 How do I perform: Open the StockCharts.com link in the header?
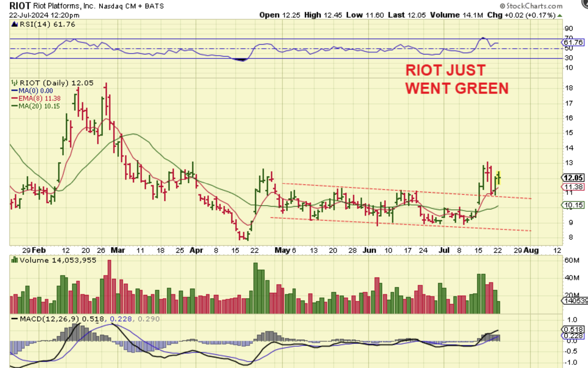[531, 6]
